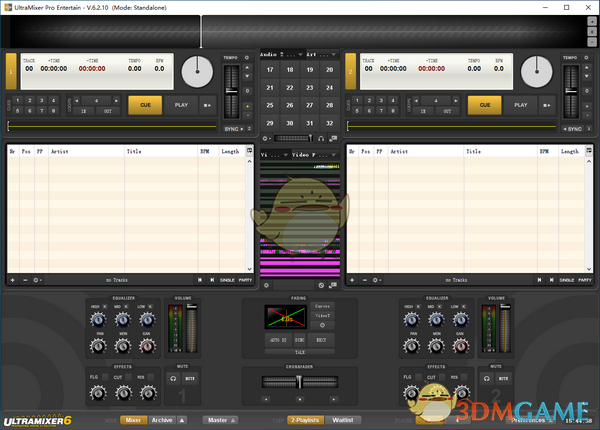
Task: Open sampler settings gear dropdown
Action: point(266,138)
